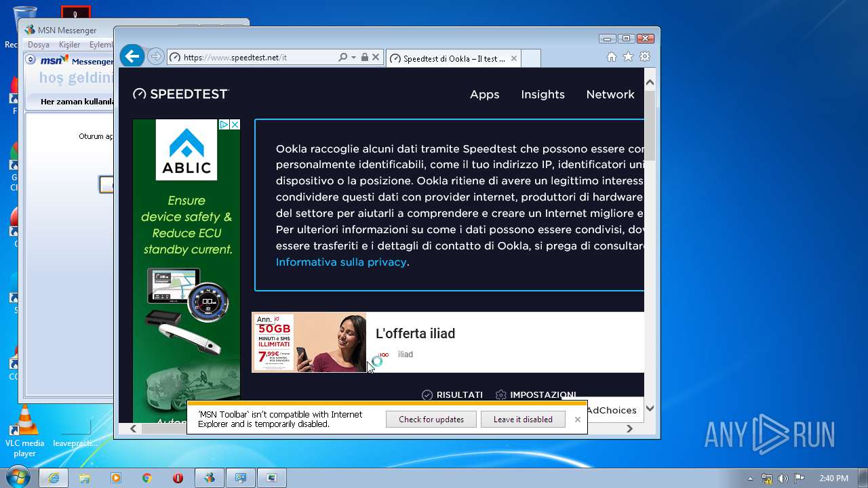Open RISULTATI on Speedtest
Viewport: 868px width, 488px height.
click(452, 394)
